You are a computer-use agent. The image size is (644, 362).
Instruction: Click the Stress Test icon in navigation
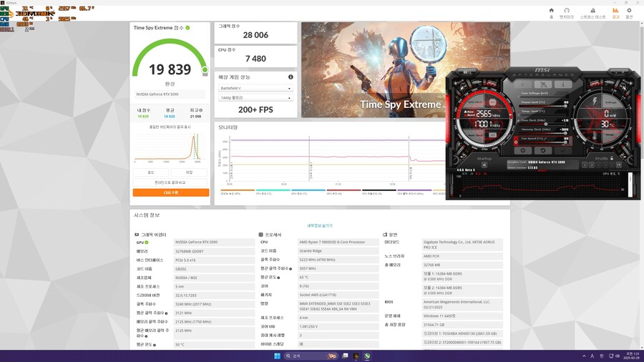[x=592, y=12]
